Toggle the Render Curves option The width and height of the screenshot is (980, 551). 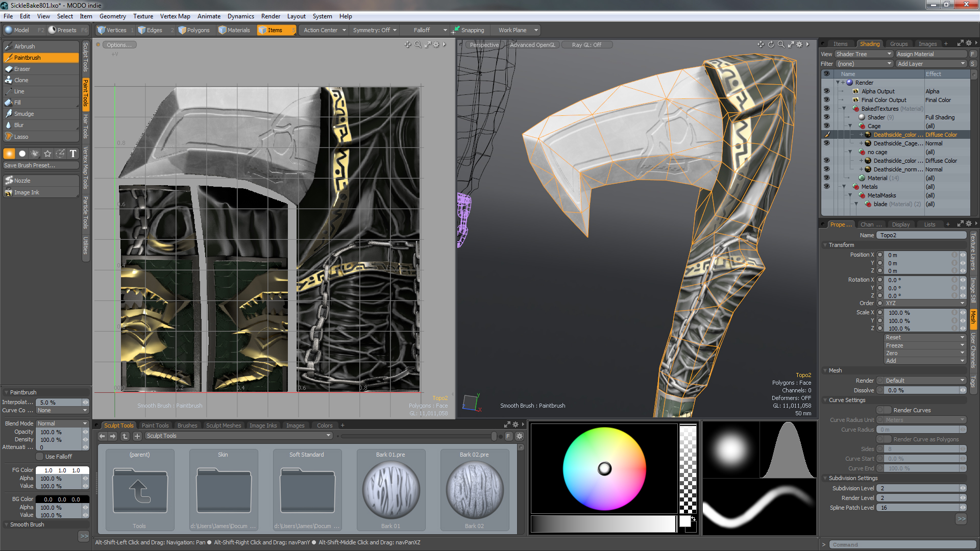click(x=883, y=410)
